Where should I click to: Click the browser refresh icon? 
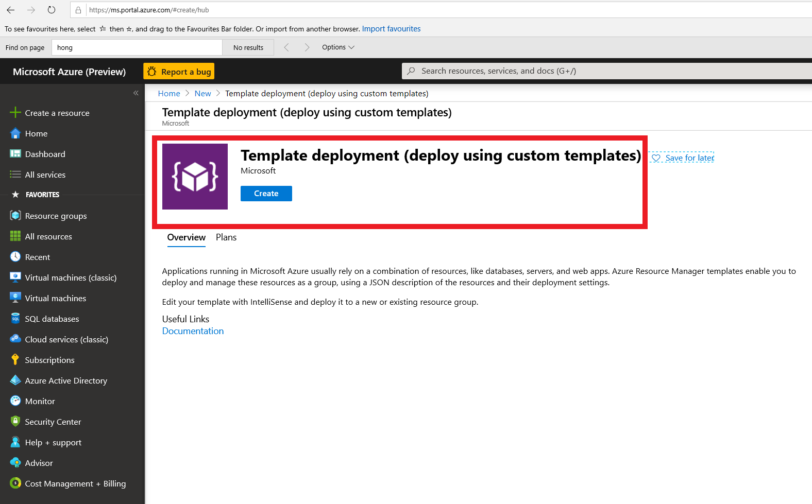coord(52,10)
